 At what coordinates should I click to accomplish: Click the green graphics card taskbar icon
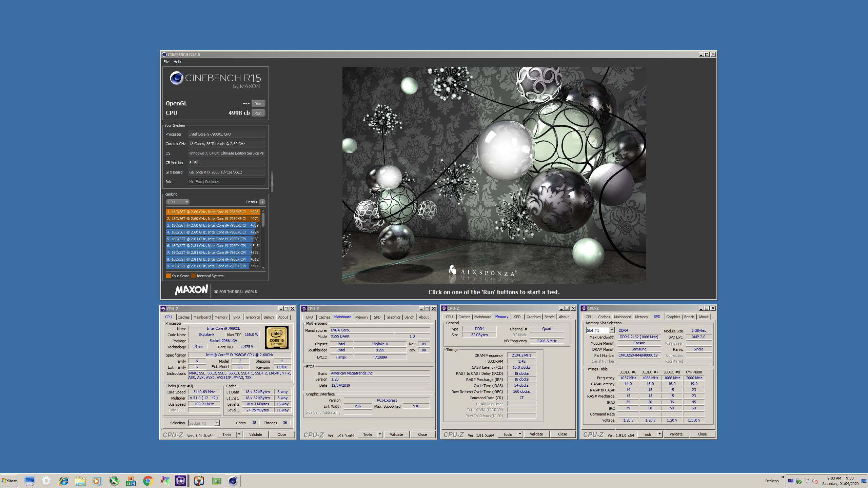216,481
